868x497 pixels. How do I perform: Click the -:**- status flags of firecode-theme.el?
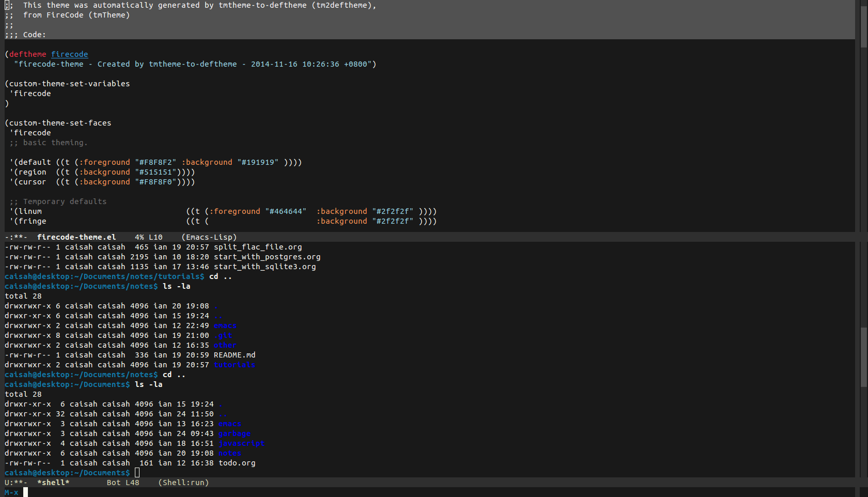click(x=16, y=237)
